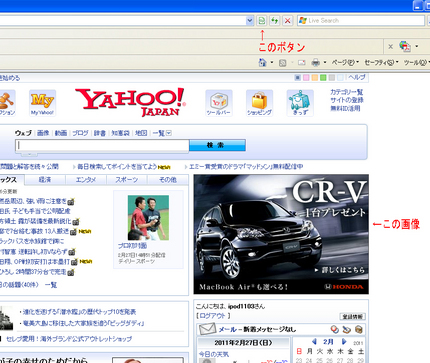This screenshot has height=363, width=430.
Task: Open the My Yahoo! icon
Action: coord(42,103)
